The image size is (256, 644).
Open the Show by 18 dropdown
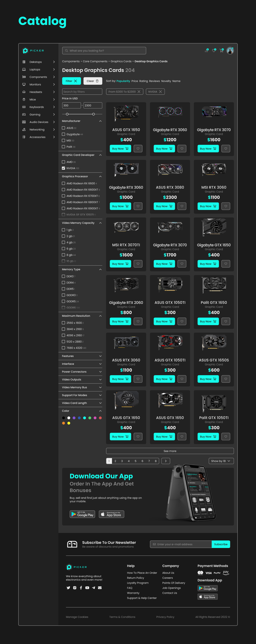pyautogui.click(x=221, y=461)
